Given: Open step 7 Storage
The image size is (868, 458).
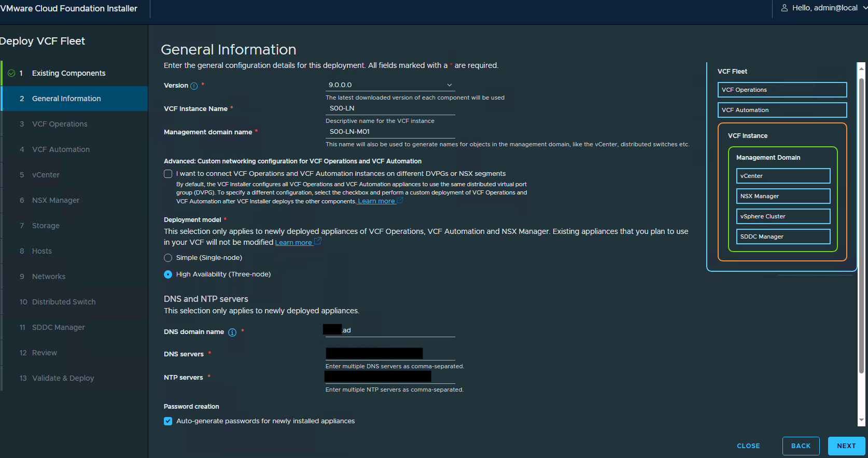Looking at the screenshot, I should [x=74, y=226].
